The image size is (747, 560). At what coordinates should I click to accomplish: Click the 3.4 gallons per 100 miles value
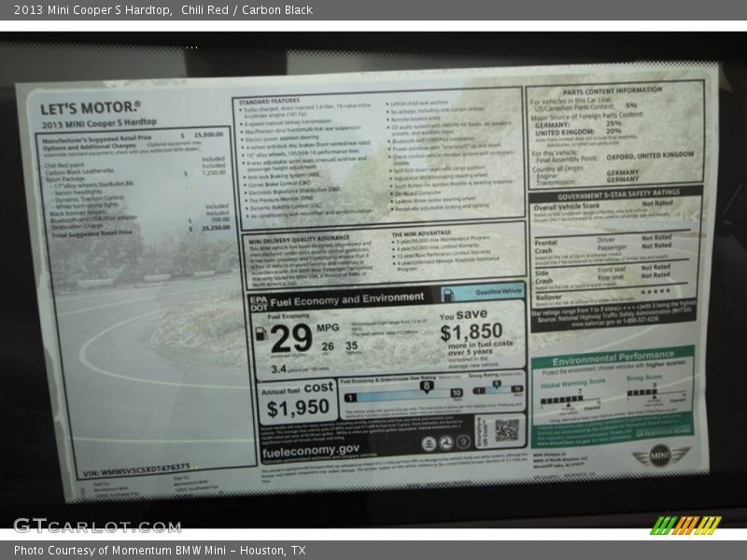click(278, 369)
